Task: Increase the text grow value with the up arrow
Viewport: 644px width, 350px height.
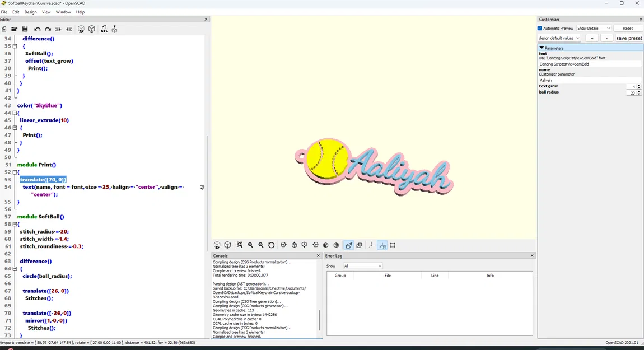Action: pos(638,86)
